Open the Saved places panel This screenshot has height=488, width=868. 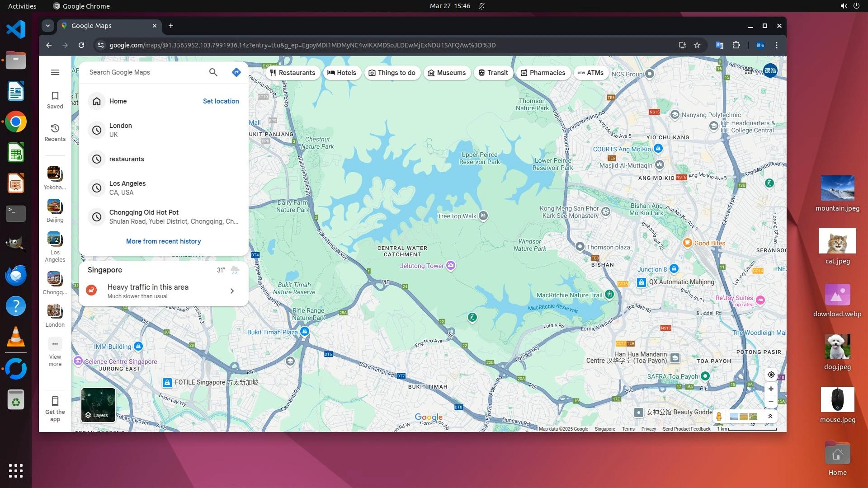(x=55, y=100)
